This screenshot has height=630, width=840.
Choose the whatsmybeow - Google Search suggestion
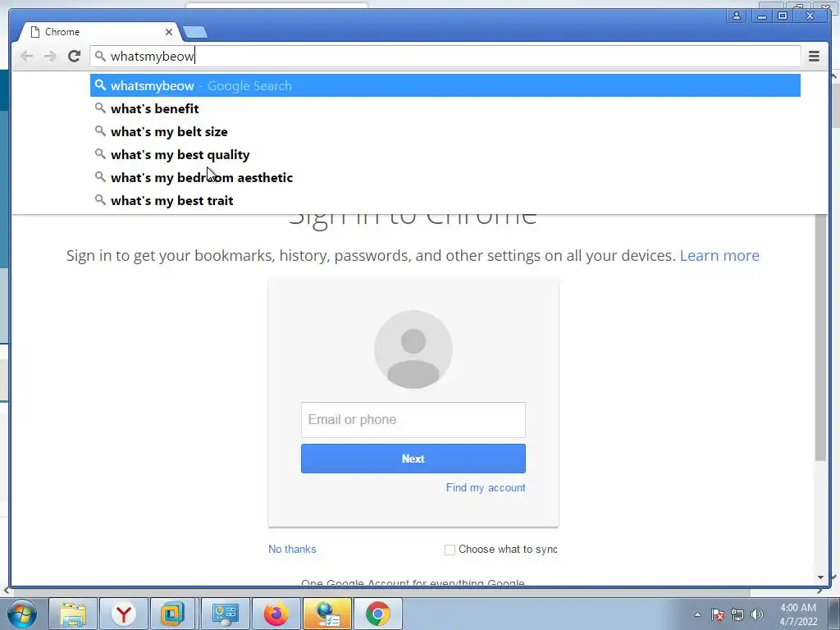(x=445, y=85)
